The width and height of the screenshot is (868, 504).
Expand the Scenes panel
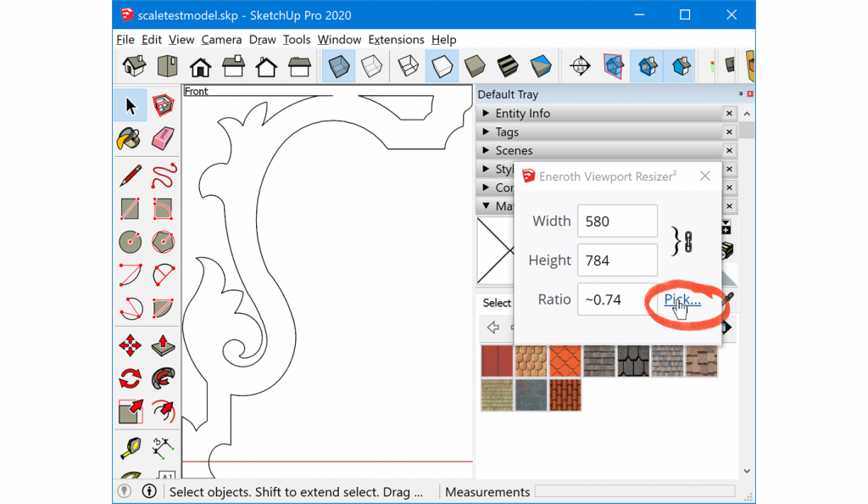[x=514, y=151]
